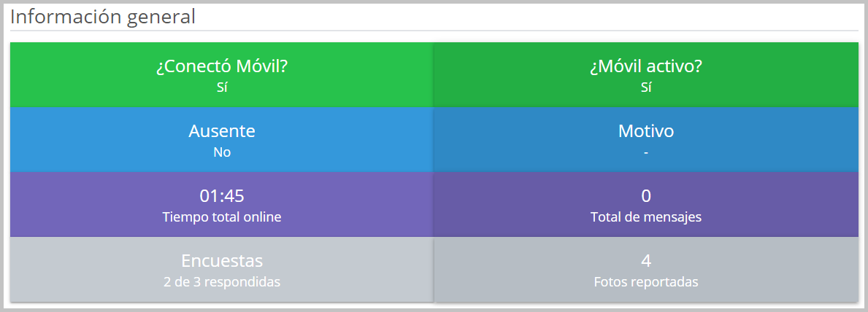868x312 pixels.
Task: Open the Total de mensajes caption
Action: click(645, 217)
